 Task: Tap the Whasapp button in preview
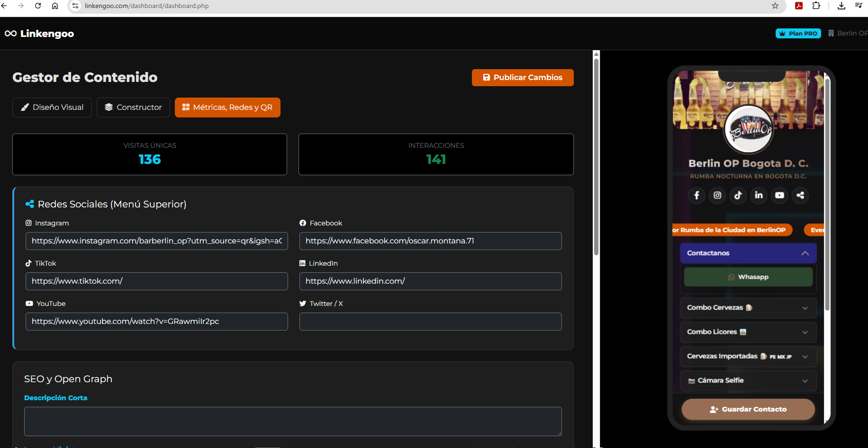pyautogui.click(x=748, y=277)
